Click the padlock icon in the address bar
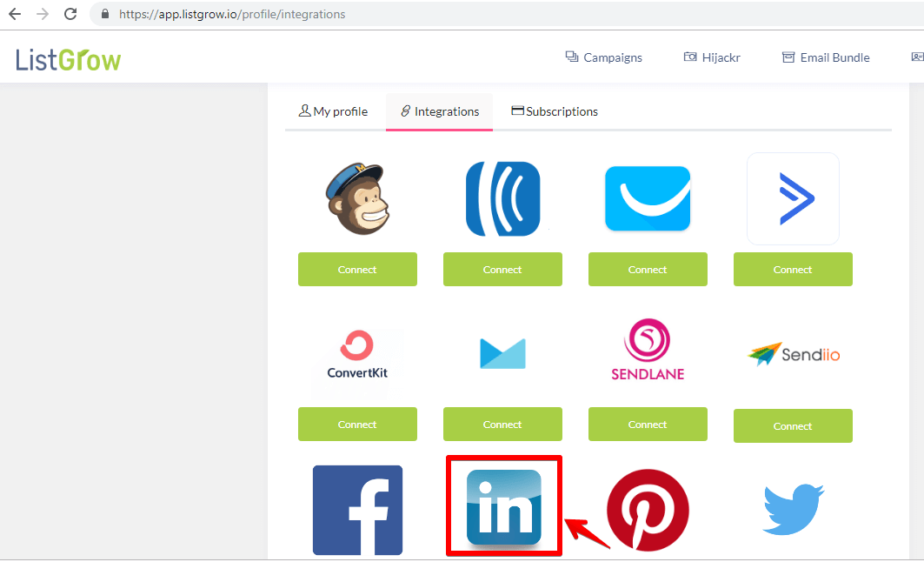The height and width of the screenshot is (562, 924). 105,14
